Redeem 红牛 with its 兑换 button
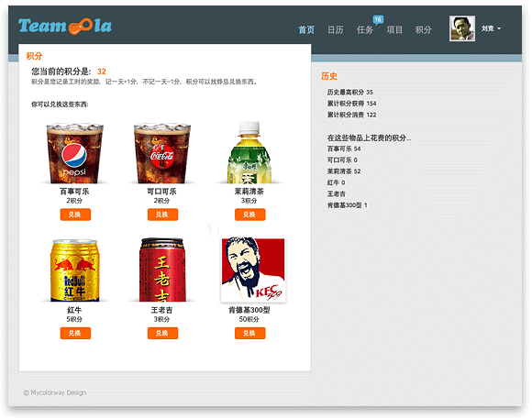The width and height of the screenshot is (532, 419). 75,333
